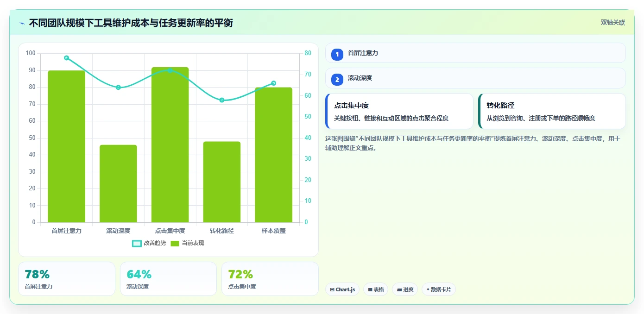Click the 转化路径 bar in chart
The image size is (644, 314).
click(221, 182)
